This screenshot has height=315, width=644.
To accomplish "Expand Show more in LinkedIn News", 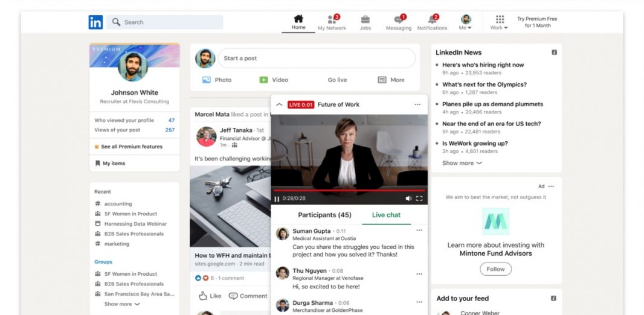I will (462, 164).
